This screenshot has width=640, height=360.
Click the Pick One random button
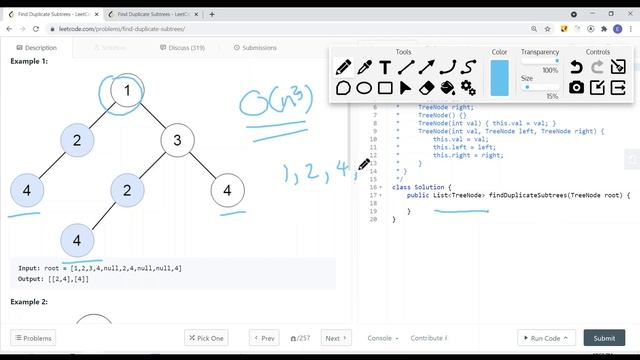(206, 338)
